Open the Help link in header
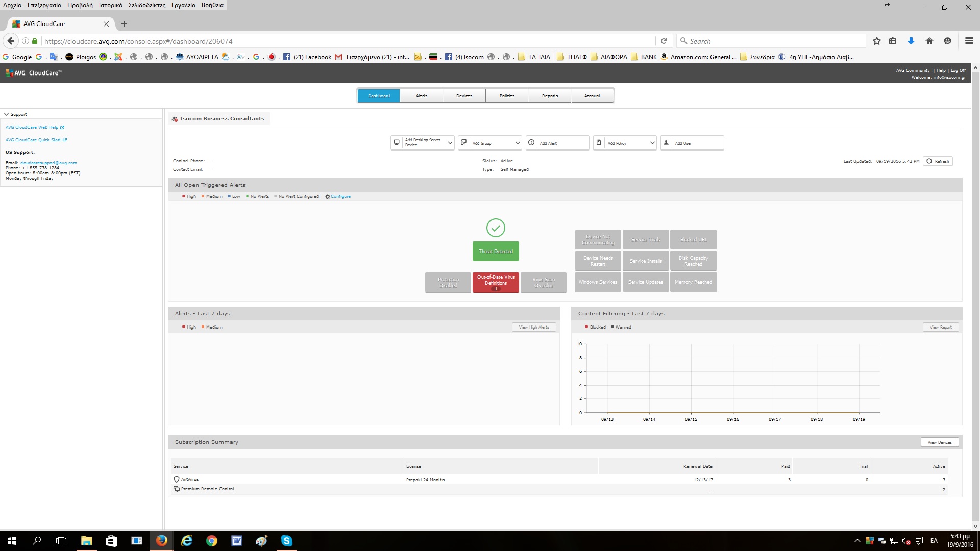The image size is (980, 551). (941, 71)
